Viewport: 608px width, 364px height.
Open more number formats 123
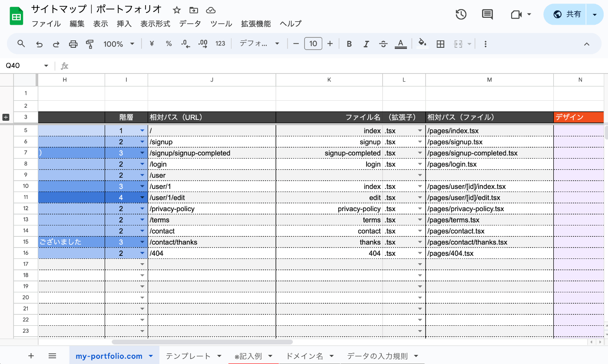pyautogui.click(x=220, y=43)
